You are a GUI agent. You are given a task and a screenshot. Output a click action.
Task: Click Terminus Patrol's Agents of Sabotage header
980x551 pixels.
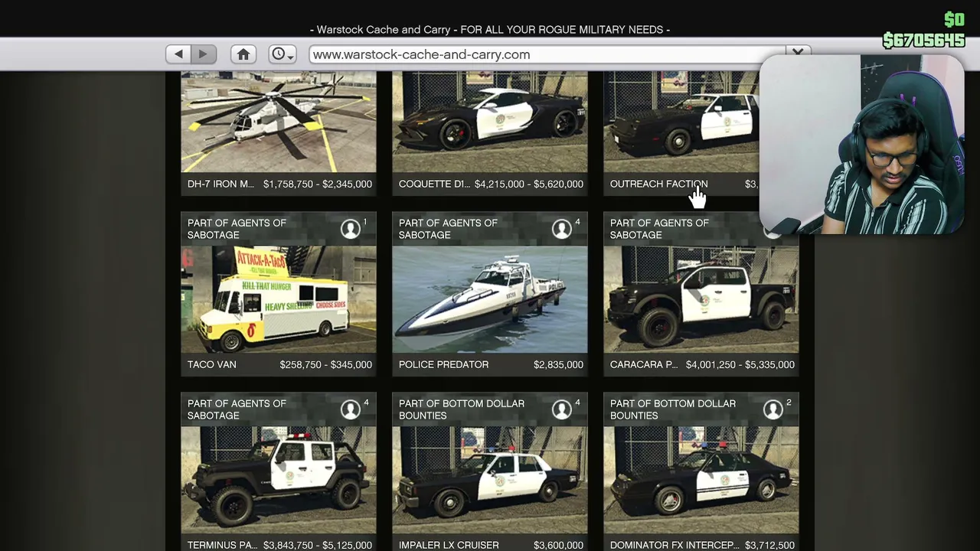coord(237,409)
